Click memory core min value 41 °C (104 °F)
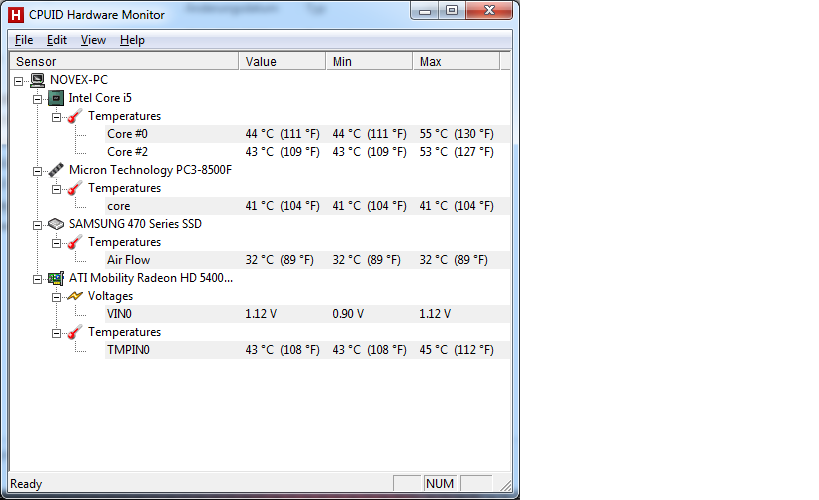Image resolution: width=819 pixels, height=500 pixels. pyautogui.click(x=369, y=206)
